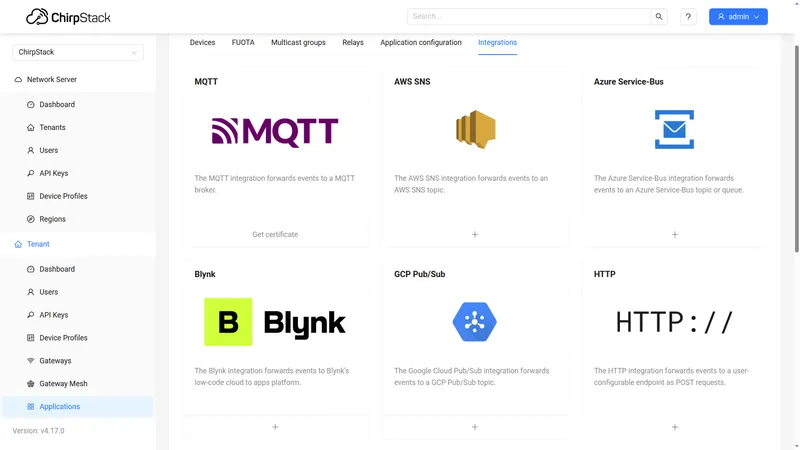Click the Tenant section header
The width and height of the screenshot is (800, 450).
[78, 244]
